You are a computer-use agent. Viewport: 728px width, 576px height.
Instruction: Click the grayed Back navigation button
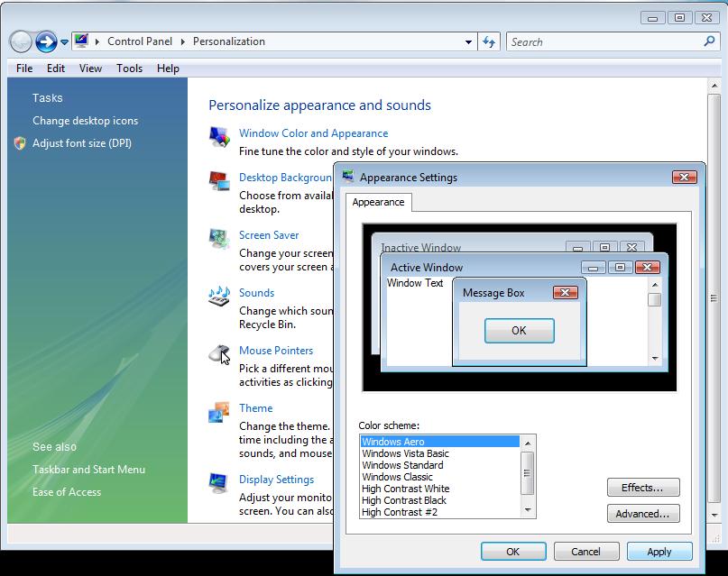(21, 41)
